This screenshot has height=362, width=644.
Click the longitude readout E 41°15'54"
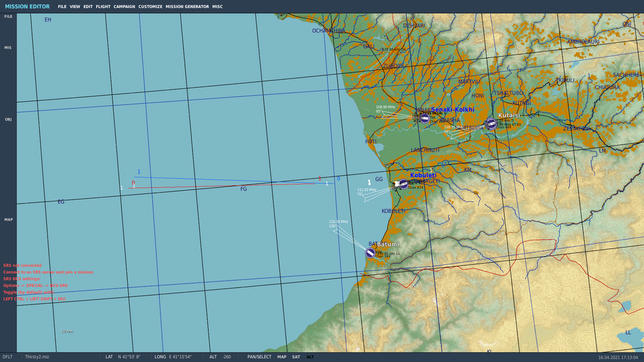click(x=180, y=357)
